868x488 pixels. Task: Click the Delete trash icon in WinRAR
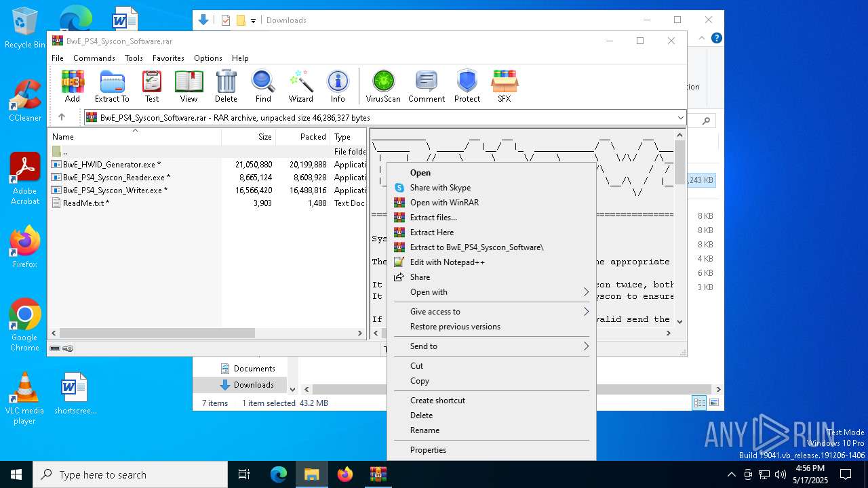(x=226, y=86)
